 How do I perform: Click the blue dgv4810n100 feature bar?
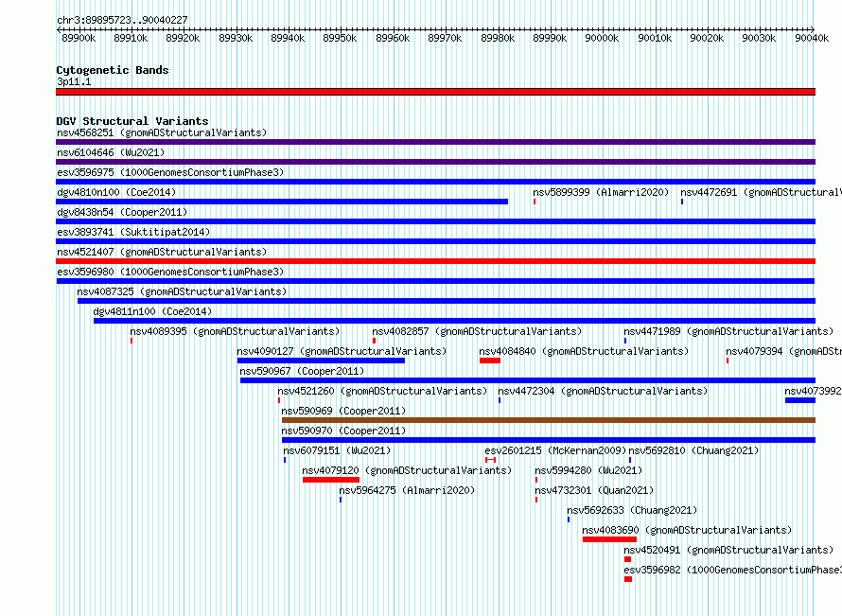tap(282, 202)
